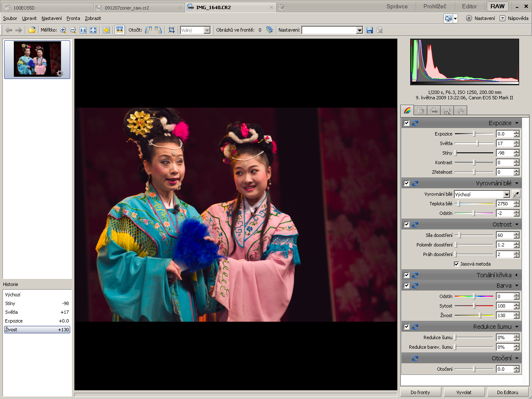Toggle the Ostrost section checkbox
Image resolution: width=532 pixels, height=399 pixels.
(406, 224)
